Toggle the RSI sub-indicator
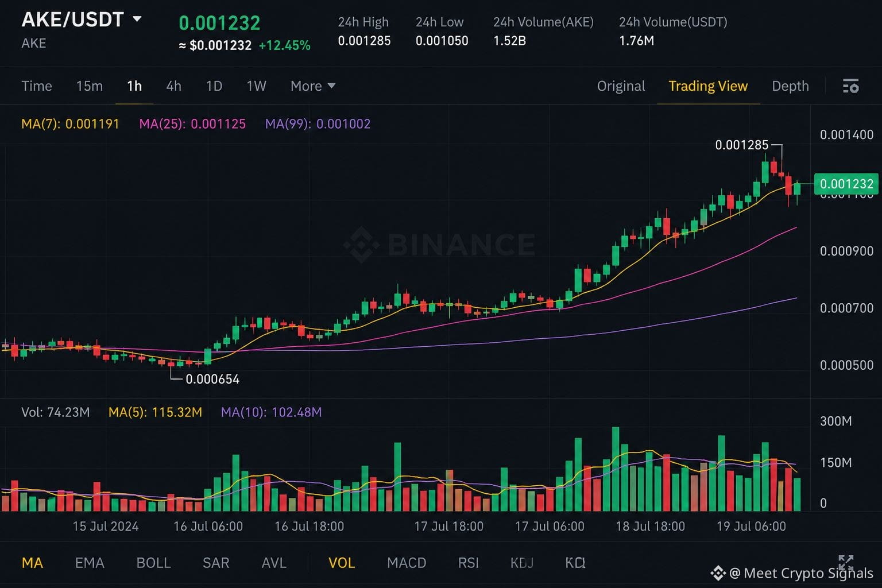This screenshot has width=882, height=588. tap(469, 563)
